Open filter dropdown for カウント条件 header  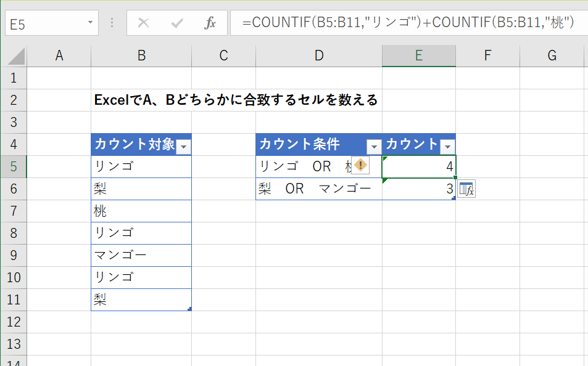(x=374, y=147)
